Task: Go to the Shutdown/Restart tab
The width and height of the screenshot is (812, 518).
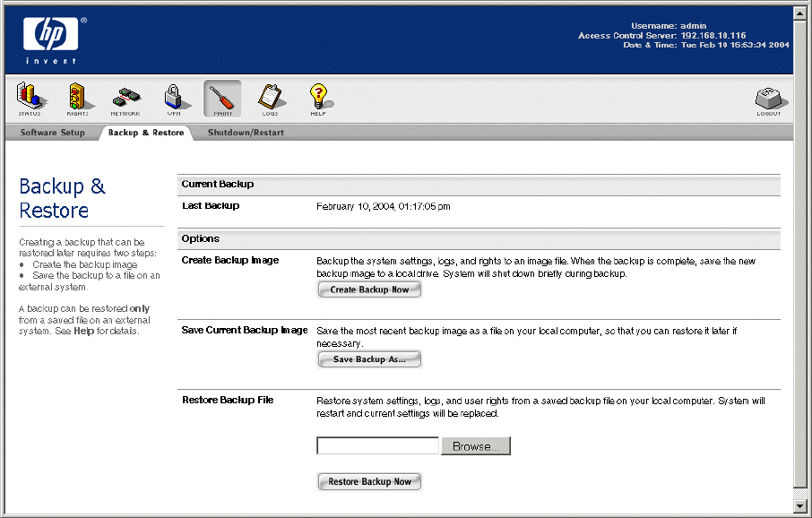Action: point(246,133)
